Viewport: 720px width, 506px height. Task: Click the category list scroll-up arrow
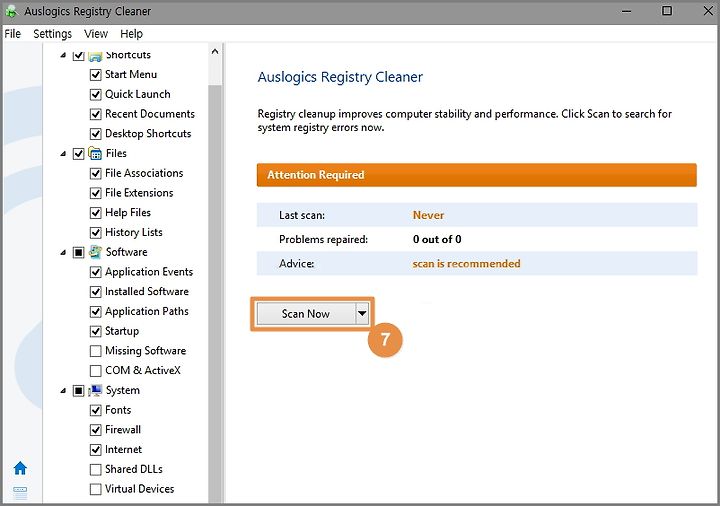click(214, 51)
